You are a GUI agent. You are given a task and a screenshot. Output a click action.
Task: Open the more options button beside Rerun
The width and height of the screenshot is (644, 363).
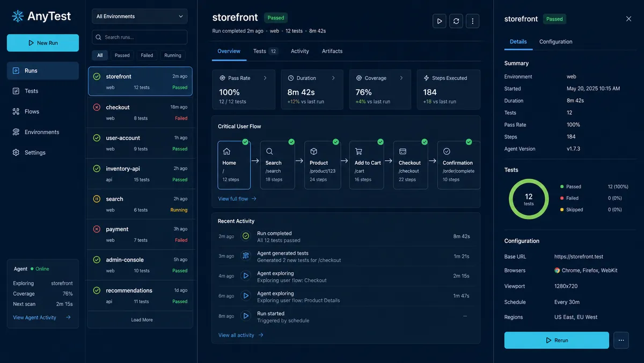click(621, 340)
